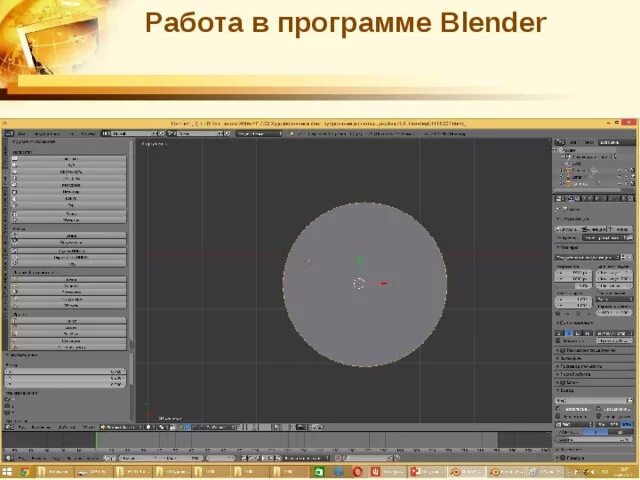Viewport: 640px width, 480px height.
Task: Add a mesh Circle primitive
Action: (x=69, y=172)
